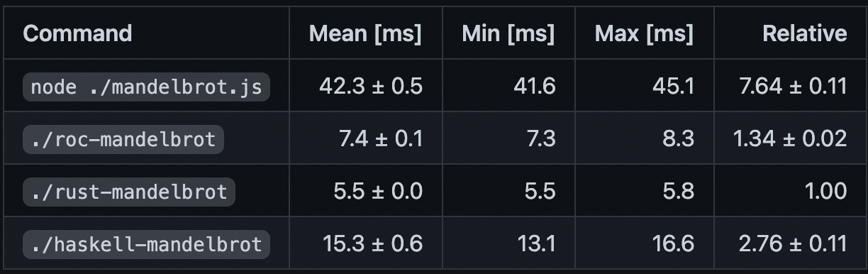Screen dimensions: 868x274
Task: Click the Min [ms] column header
Action: click(508, 33)
